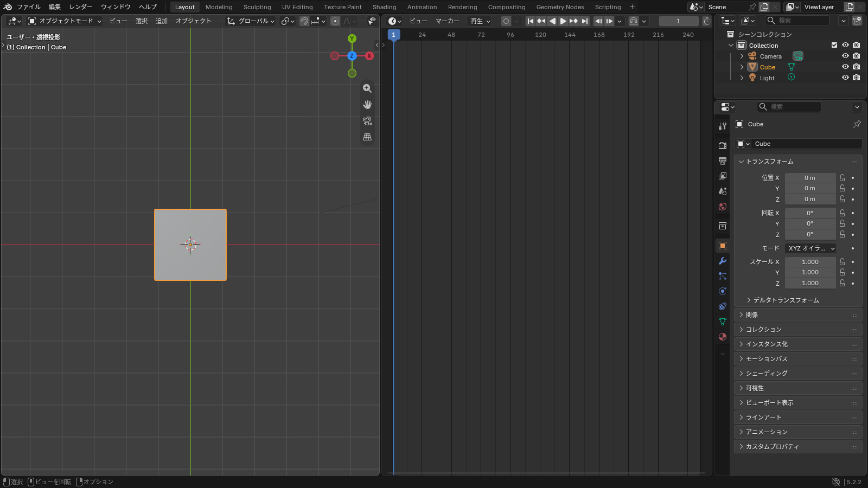
Task: Toggle camera view icon in viewport
Action: (367, 121)
